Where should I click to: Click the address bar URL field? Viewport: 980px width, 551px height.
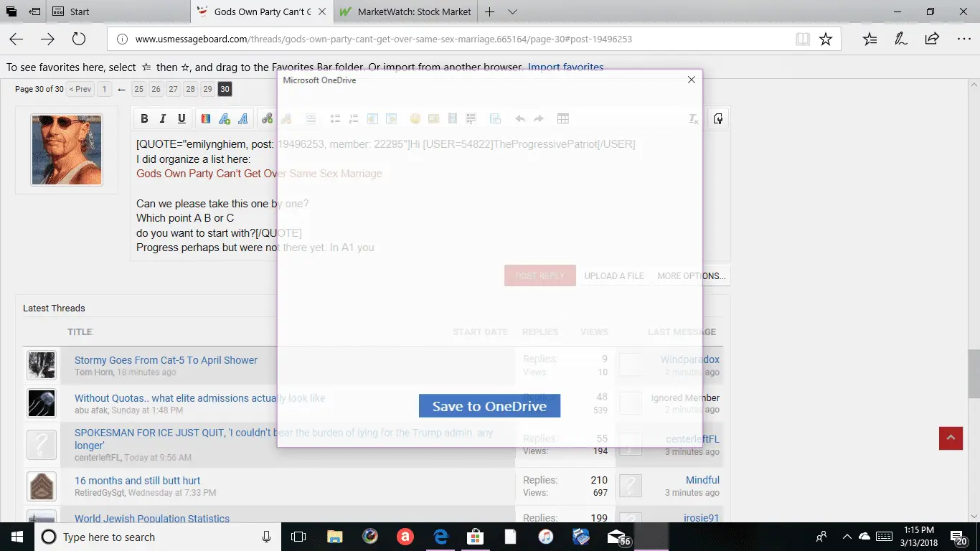(x=452, y=39)
